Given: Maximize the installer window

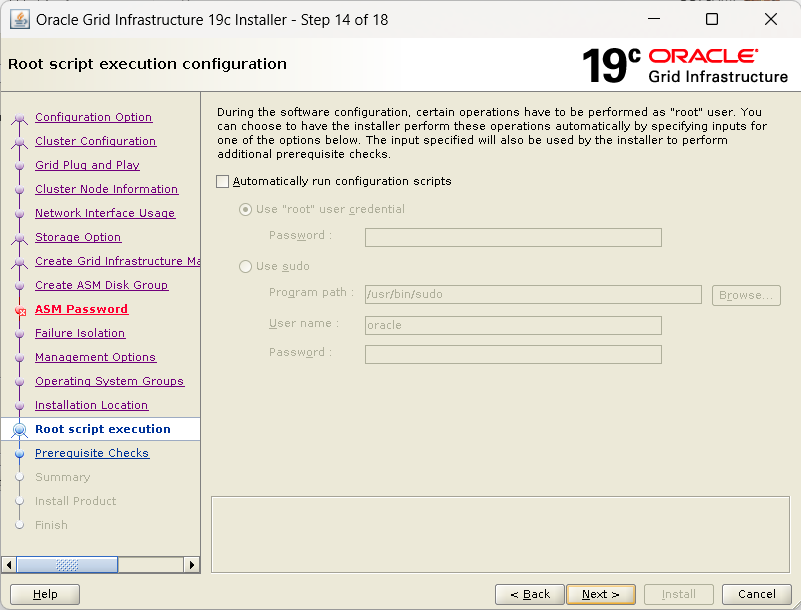Looking at the screenshot, I should pyautogui.click(x=712, y=19).
